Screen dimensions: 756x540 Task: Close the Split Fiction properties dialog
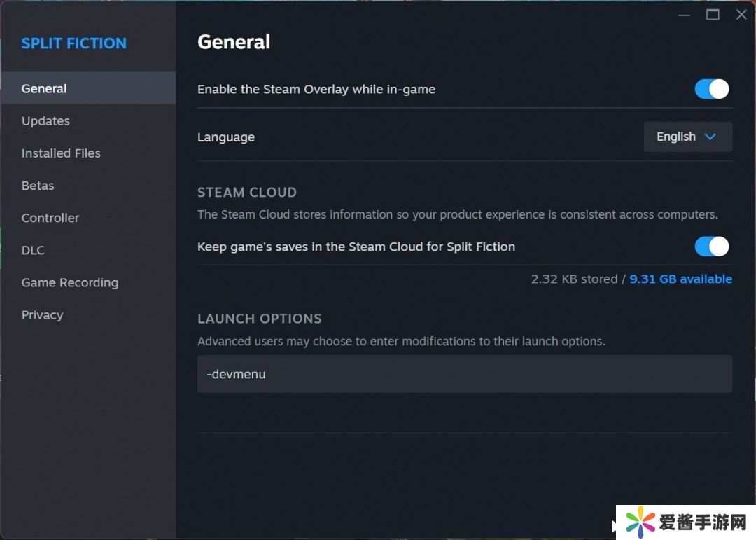741,15
